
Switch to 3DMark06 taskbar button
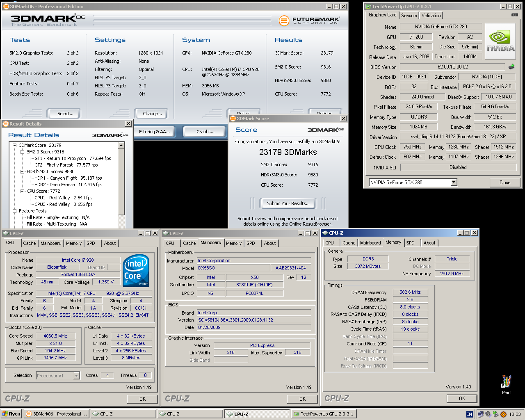pos(56,414)
